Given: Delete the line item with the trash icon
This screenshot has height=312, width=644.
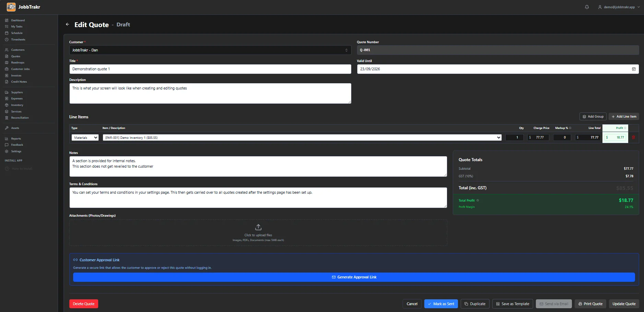Looking at the screenshot, I should point(633,137).
